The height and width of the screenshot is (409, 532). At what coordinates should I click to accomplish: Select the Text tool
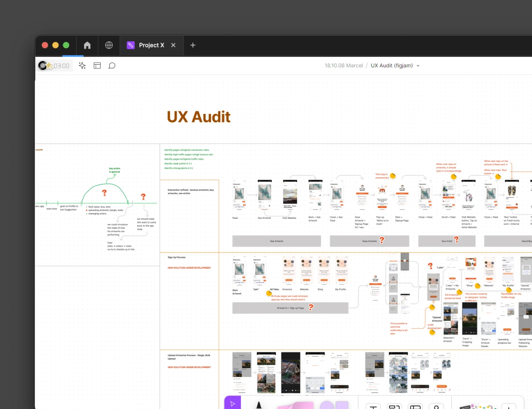point(373,406)
